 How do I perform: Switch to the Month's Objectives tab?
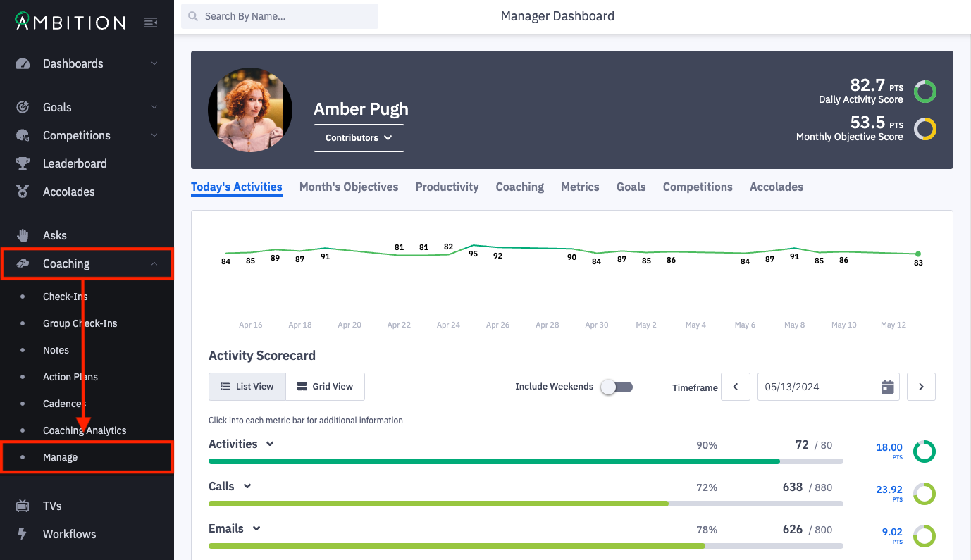(349, 187)
